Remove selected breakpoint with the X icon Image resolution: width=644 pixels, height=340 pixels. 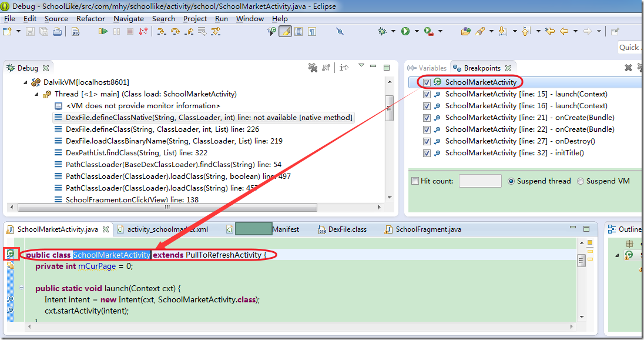pyautogui.click(x=628, y=68)
